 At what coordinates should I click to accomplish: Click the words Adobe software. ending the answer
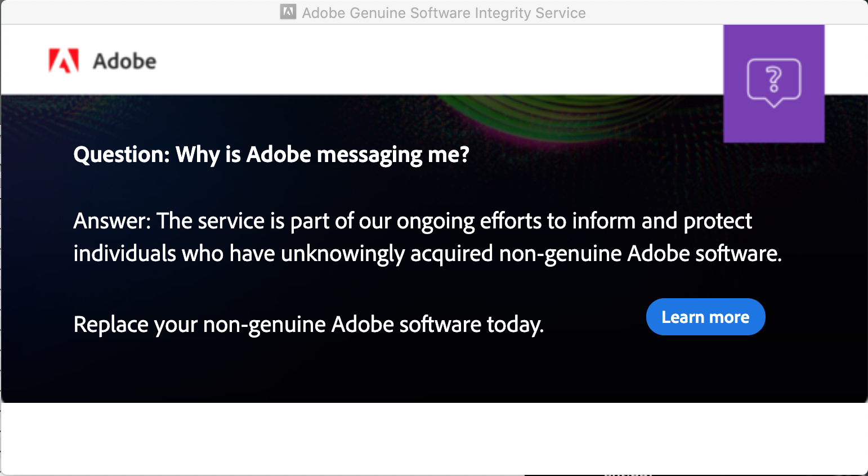(x=705, y=253)
